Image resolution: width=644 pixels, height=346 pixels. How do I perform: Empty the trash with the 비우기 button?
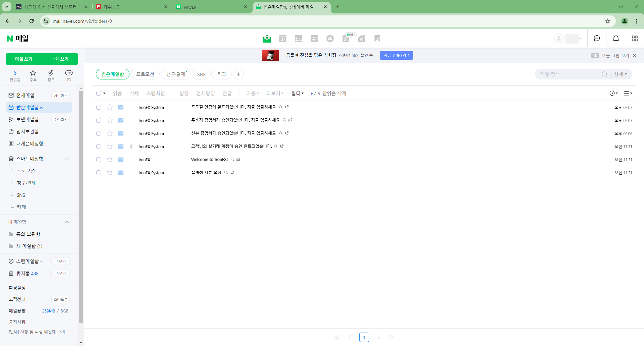pos(60,273)
